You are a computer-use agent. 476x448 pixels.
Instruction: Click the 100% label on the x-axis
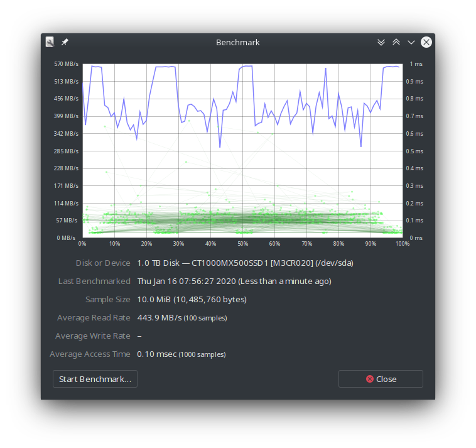tap(403, 244)
